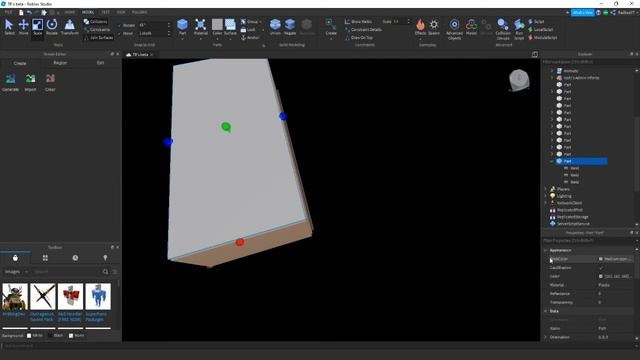Click the Create constraint icon
This screenshot has width=640, height=360.
tap(331, 24)
